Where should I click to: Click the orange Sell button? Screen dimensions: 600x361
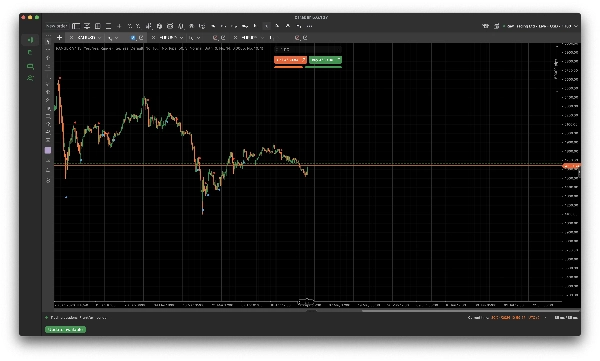pos(290,60)
